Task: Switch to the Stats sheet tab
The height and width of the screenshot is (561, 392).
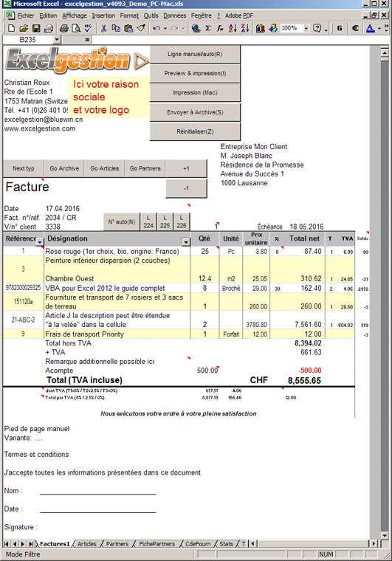Action: click(226, 544)
